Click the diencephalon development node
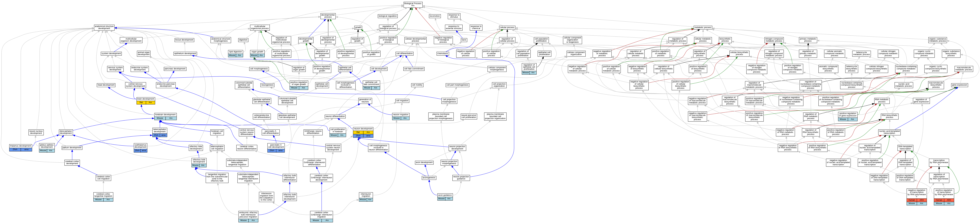980x224 pixels. click(66, 132)
